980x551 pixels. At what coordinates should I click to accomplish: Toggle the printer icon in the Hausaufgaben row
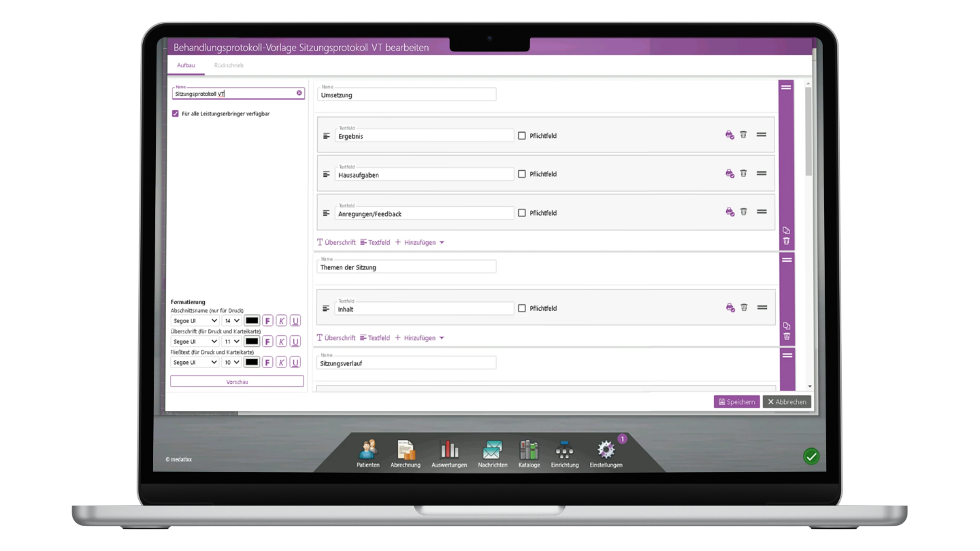pos(730,173)
